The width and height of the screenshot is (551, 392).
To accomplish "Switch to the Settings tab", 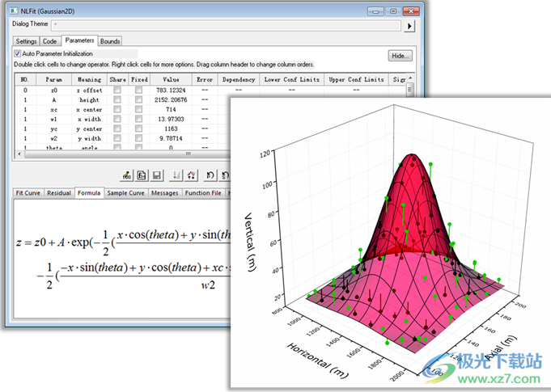I will 26,41.
